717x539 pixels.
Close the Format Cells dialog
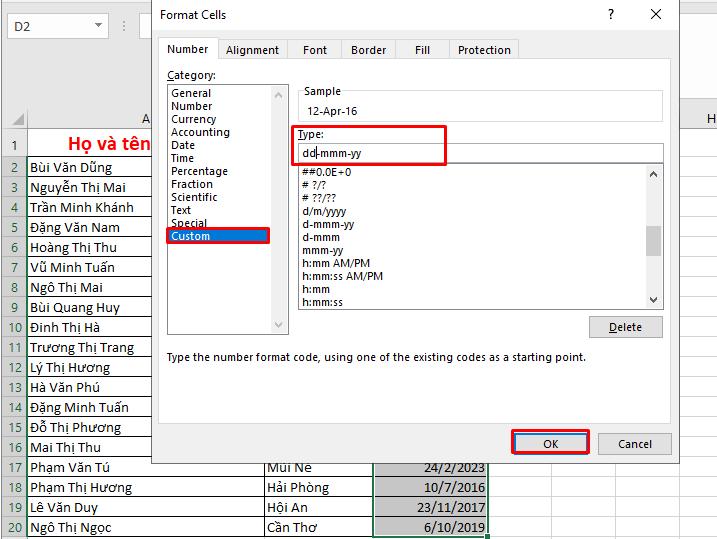(656, 15)
